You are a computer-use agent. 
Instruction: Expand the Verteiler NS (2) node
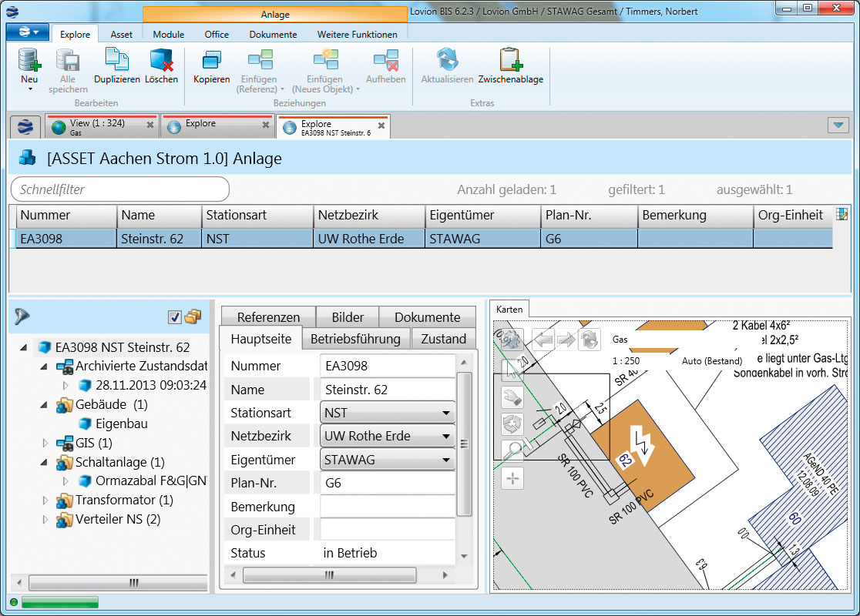pos(45,520)
